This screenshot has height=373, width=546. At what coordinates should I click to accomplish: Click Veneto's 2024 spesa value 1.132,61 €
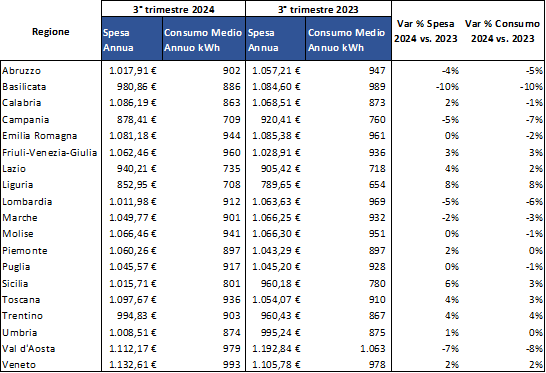(x=133, y=365)
